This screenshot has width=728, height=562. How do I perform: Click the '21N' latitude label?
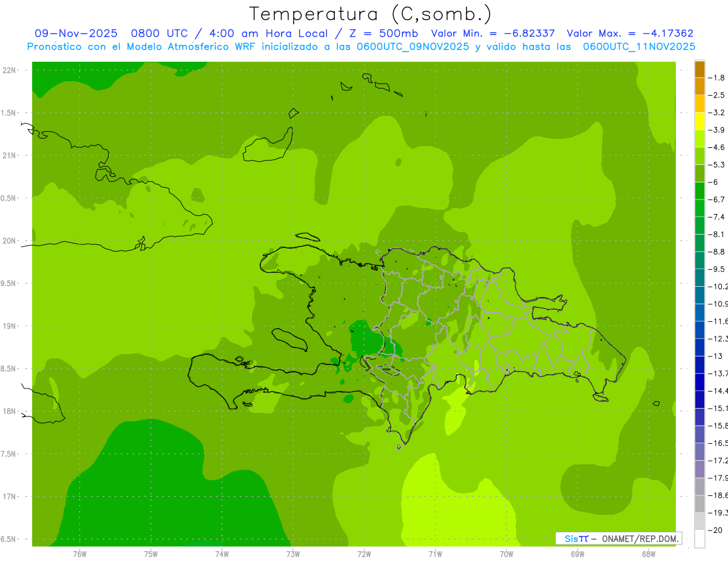[x=9, y=156]
